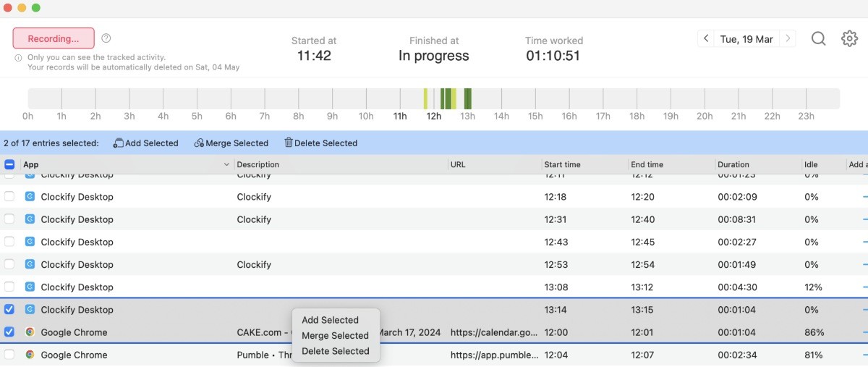868x367 pixels.
Task: Click the 11h label under the timeline
Action: coord(400,116)
